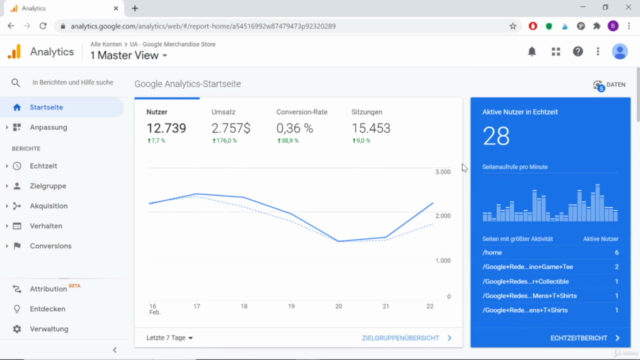Click the blue account avatar in Analytics header
The width and height of the screenshot is (640, 360).
pos(620,52)
